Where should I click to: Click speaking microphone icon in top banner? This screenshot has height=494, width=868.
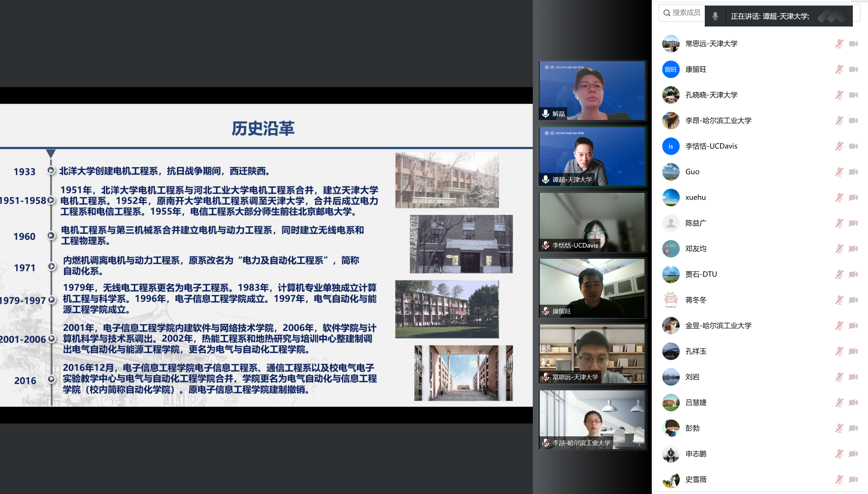point(715,16)
